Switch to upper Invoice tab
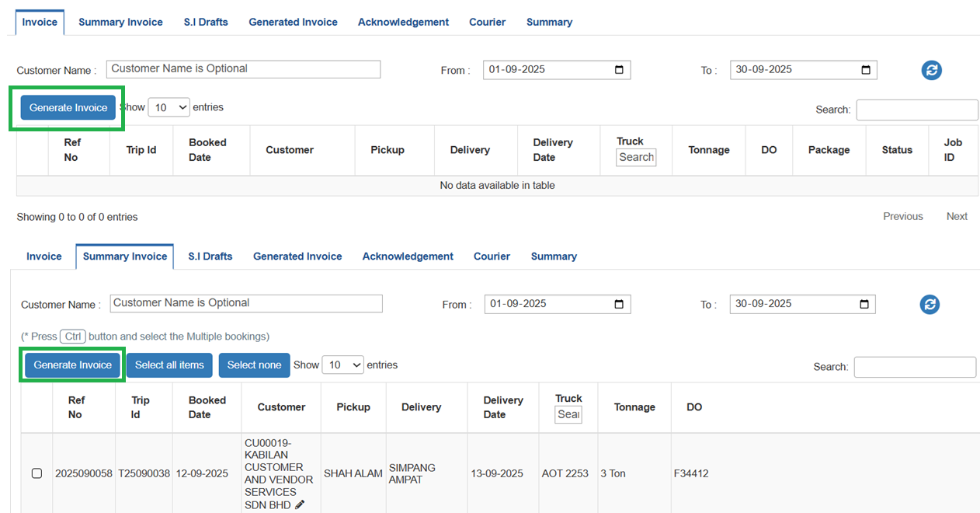The image size is (980, 513). tap(40, 22)
